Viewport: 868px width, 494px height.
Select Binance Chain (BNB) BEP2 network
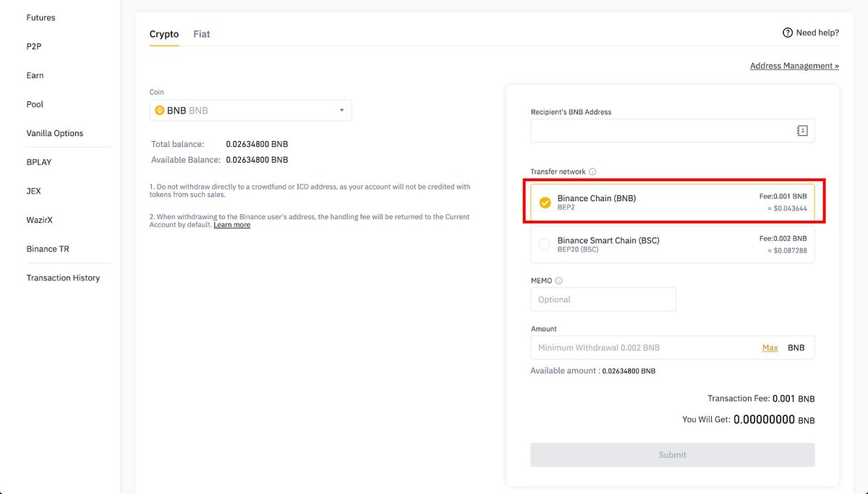(x=673, y=203)
